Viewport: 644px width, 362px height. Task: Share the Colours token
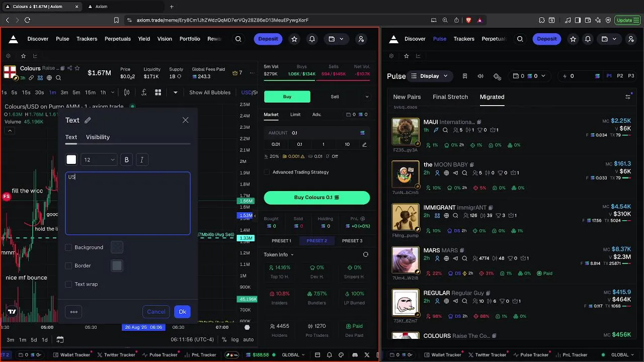(70, 68)
